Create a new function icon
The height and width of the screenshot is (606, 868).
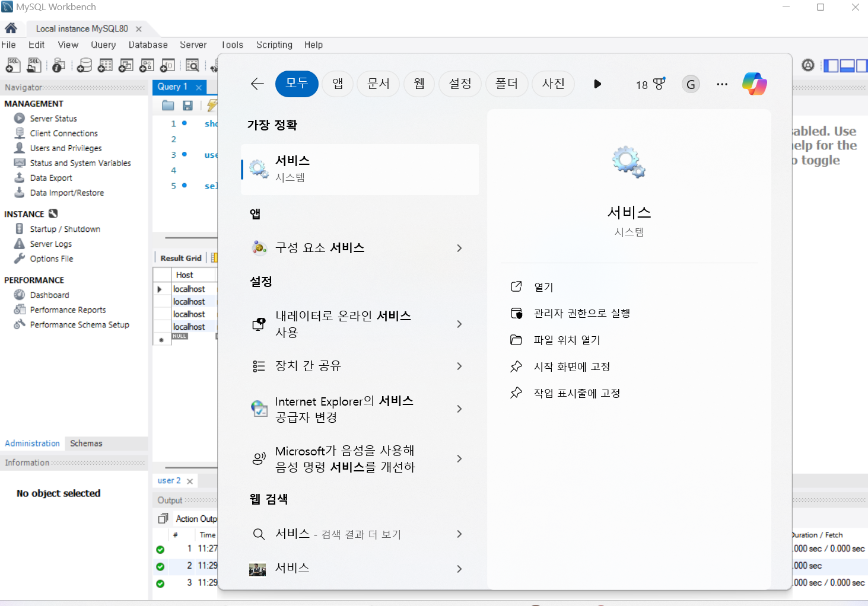(167, 65)
